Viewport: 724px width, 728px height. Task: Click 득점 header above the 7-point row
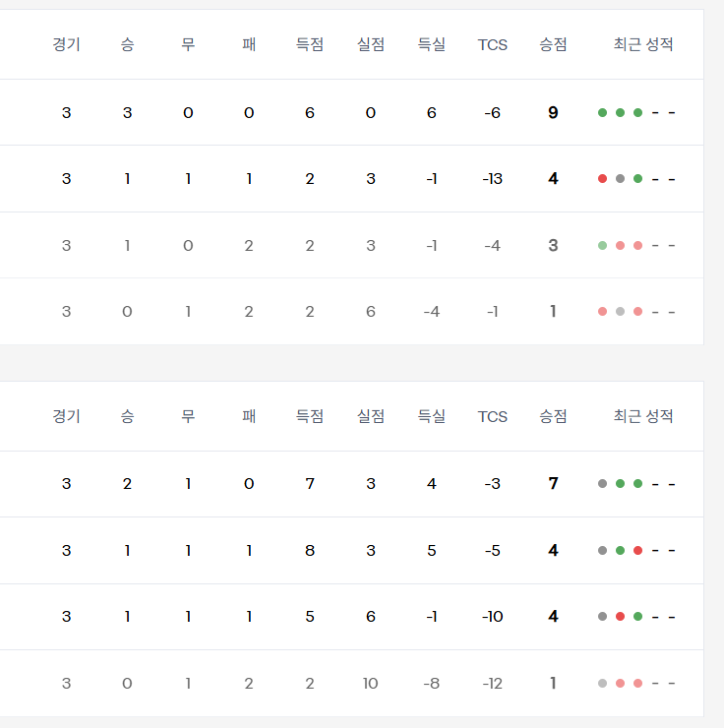pos(310,416)
